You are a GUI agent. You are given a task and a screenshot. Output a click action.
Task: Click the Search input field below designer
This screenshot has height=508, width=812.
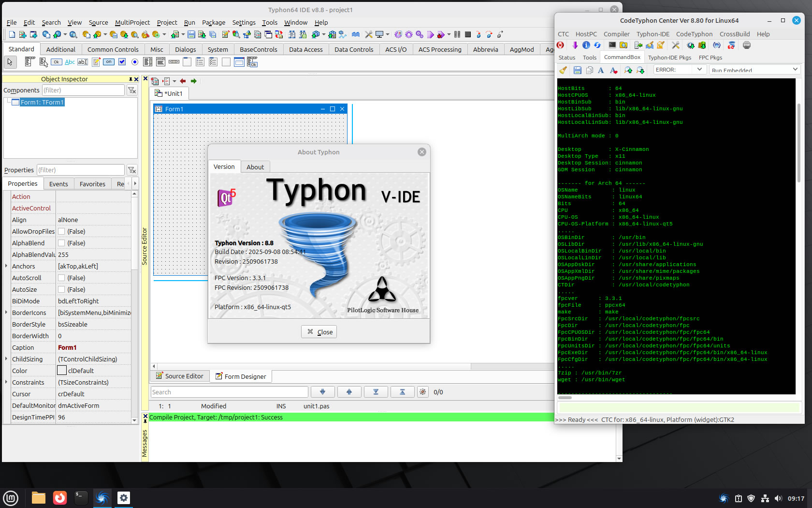click(230, 392)
